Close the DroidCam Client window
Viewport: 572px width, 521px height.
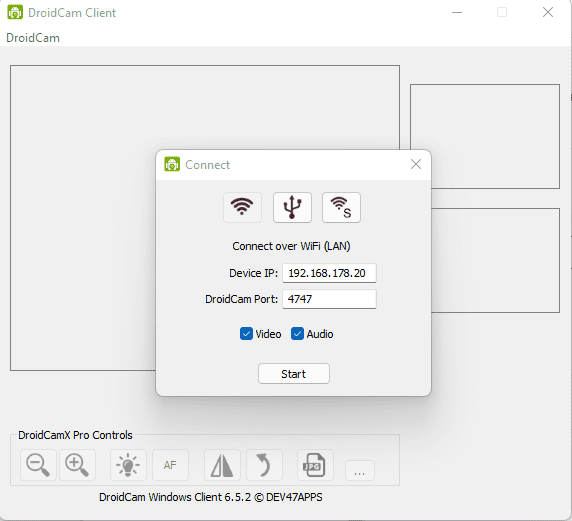(548, 12)
